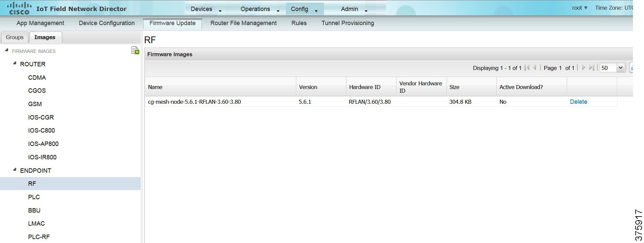The image size is (644, 243).
Task: Click the add firmware image icon
Action: pyautogui.click(x=135, y=51)
